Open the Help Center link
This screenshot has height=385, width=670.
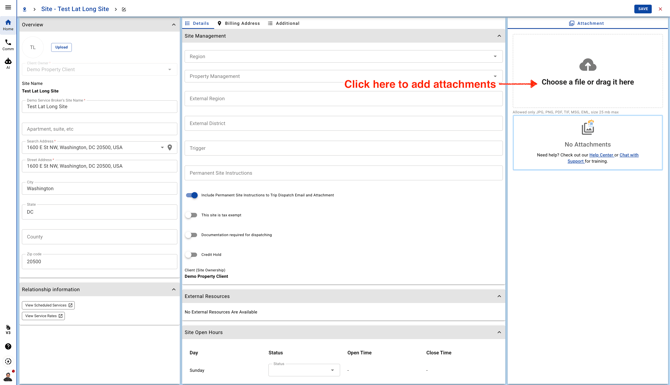(x=601, y=155)
